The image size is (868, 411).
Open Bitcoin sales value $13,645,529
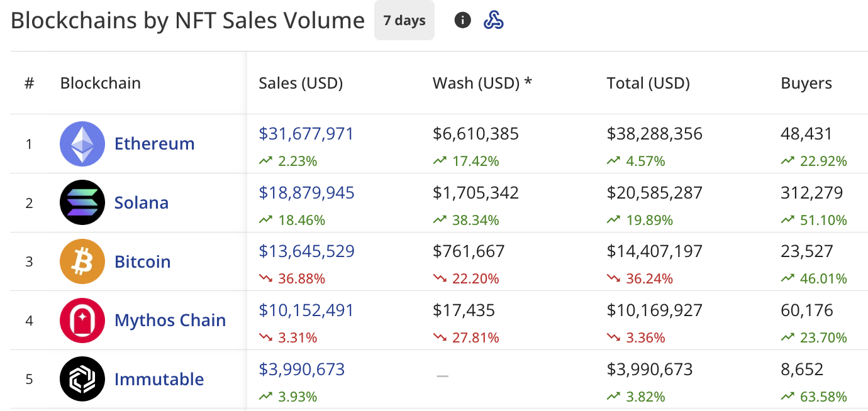pos(307,251)
